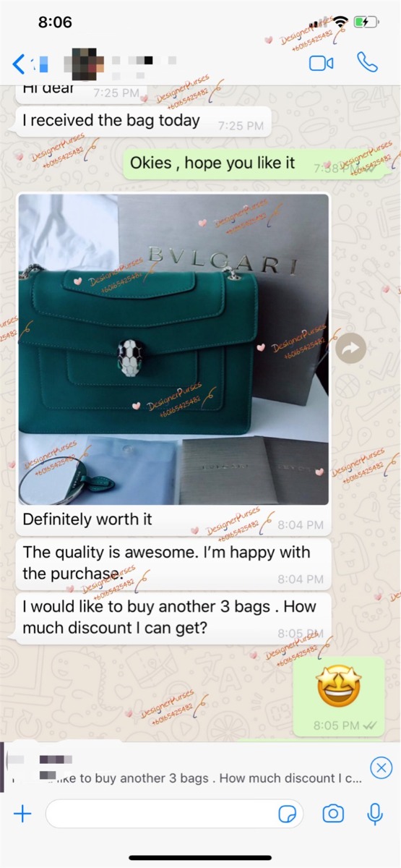Start a voice call with phone icon
This screenshot has width=401, height=868.
pyautogui.click(x=367, y=63)
